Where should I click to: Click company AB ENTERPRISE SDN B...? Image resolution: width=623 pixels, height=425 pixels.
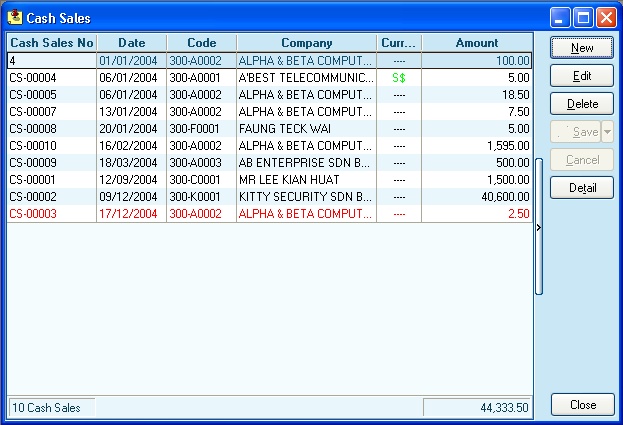pyautogui.click(x=304, y=163)
